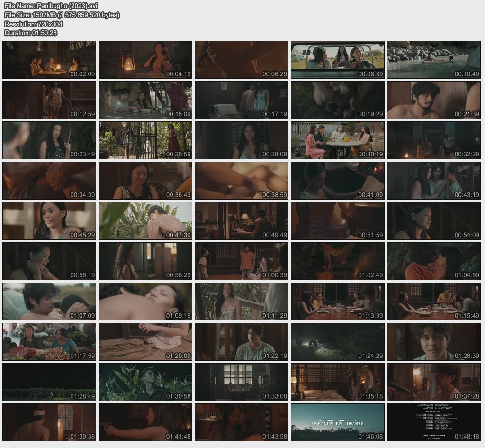Click the river scene thumbnail at 00:10:49

pos(433,60)
